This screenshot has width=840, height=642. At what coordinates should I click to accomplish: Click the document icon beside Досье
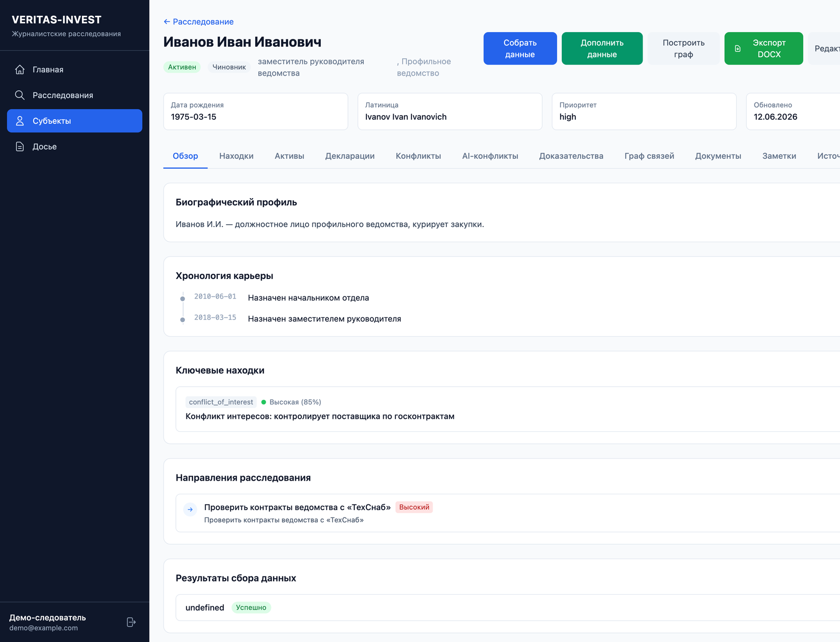click(20, 147)
